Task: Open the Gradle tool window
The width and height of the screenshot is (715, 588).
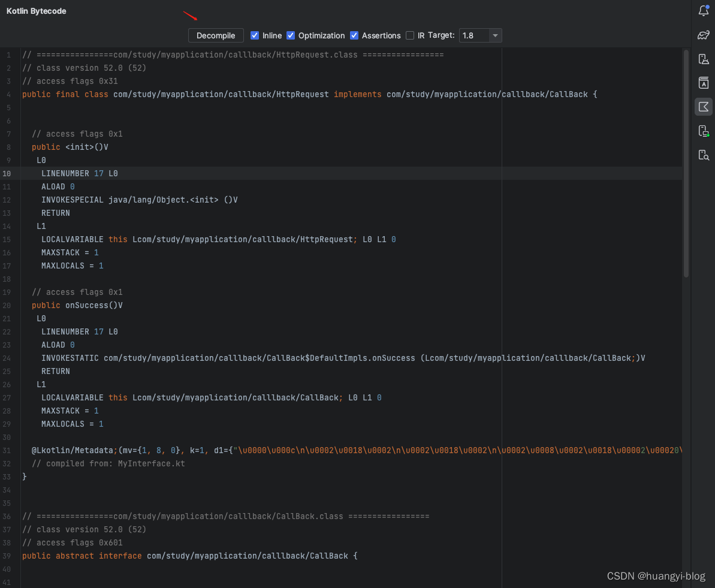Action: click(703, 35)
